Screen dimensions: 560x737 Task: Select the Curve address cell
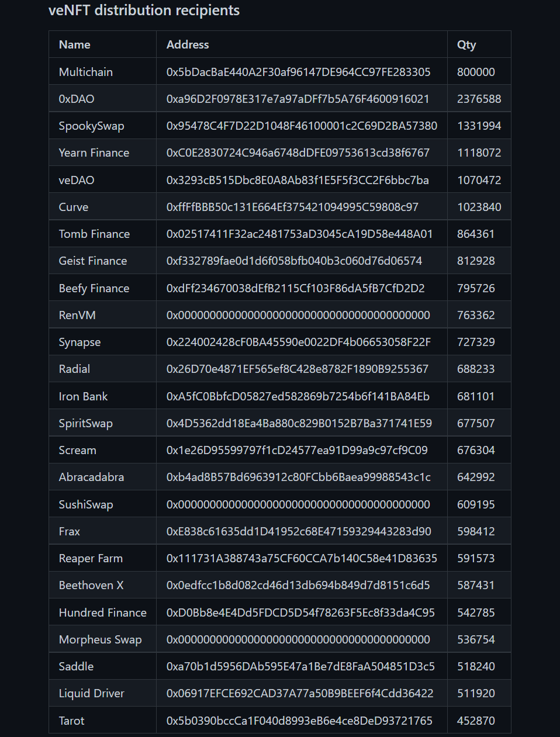click(302, 207)
